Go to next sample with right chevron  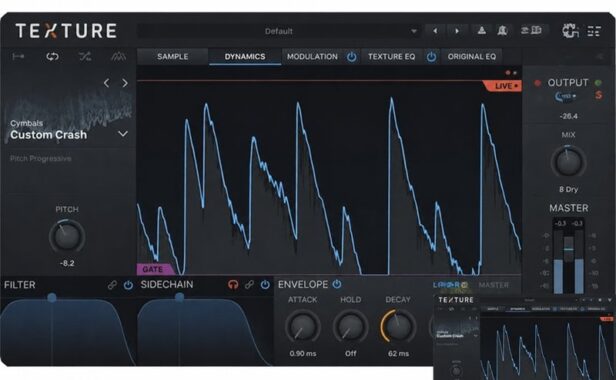pyautogui.click(x=125, y=83)
